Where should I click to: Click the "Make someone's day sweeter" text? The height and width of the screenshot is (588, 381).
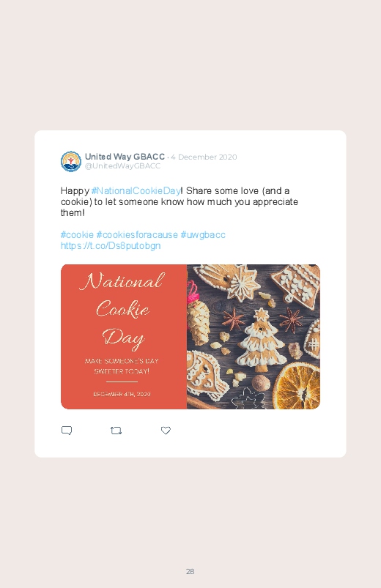coord(122,366)
